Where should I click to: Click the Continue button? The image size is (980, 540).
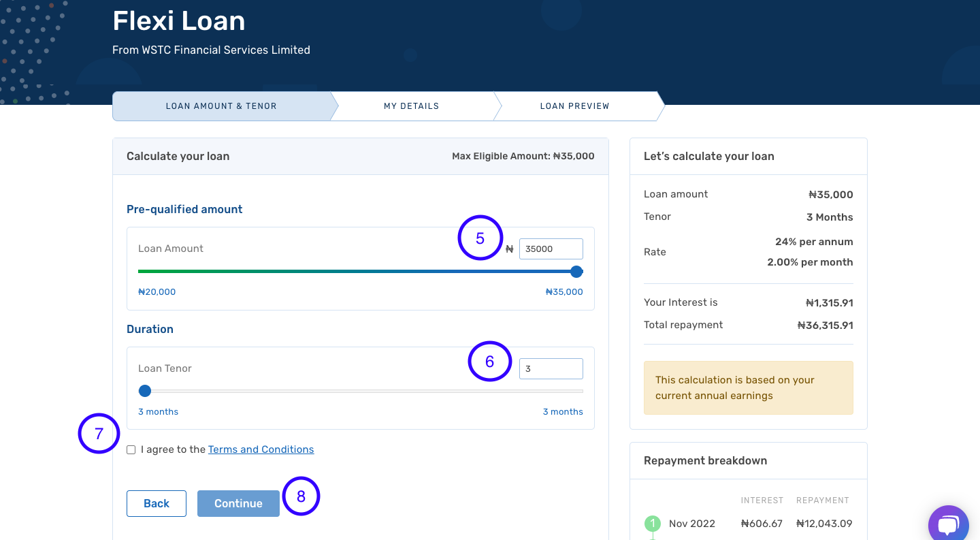(238, 503)
